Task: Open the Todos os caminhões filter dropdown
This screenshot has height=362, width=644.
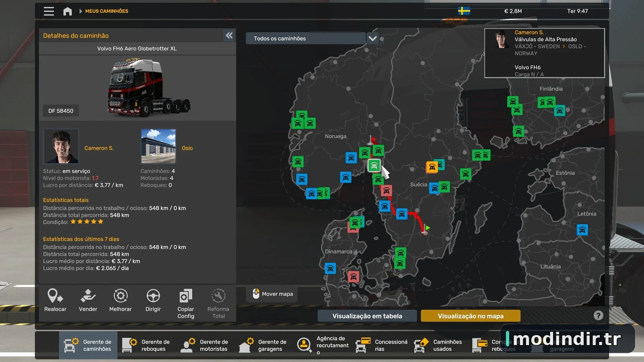Action: pyautogui.click(x=306, y=39)
